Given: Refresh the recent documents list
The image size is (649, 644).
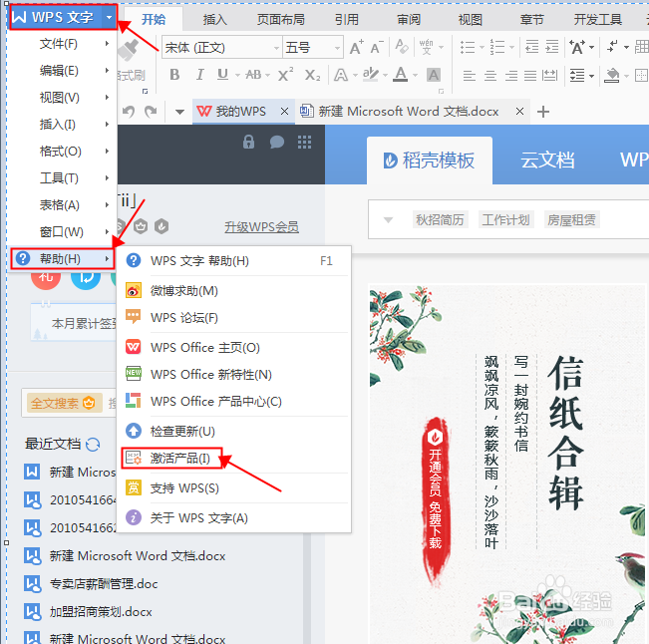Looking at the screenshot, I should click(x=93, y=445).
